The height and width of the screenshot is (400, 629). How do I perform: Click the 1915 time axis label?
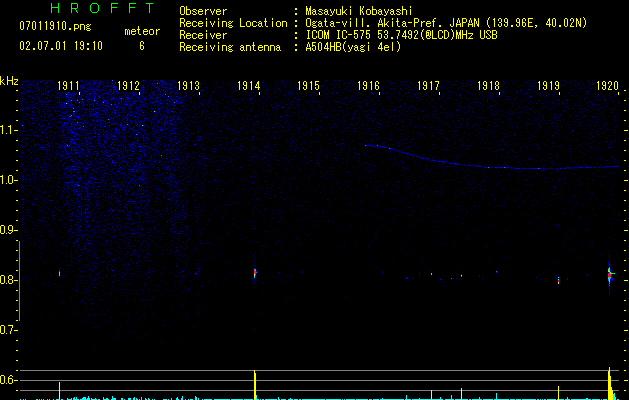308,86
